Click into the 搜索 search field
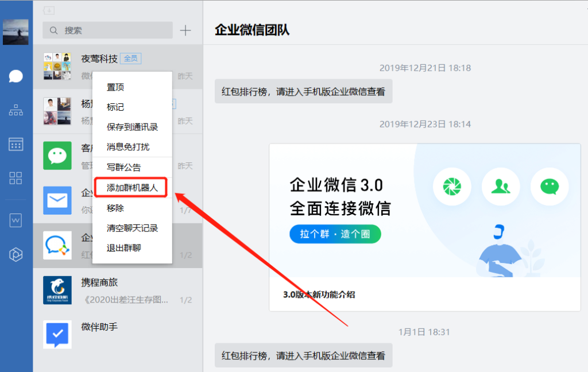Image resolution: width=588 pixels, height=372 pixels. tap(107, 30)
